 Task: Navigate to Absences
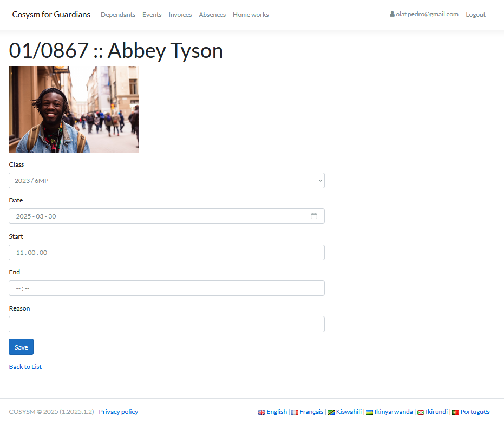click(212, 15)
